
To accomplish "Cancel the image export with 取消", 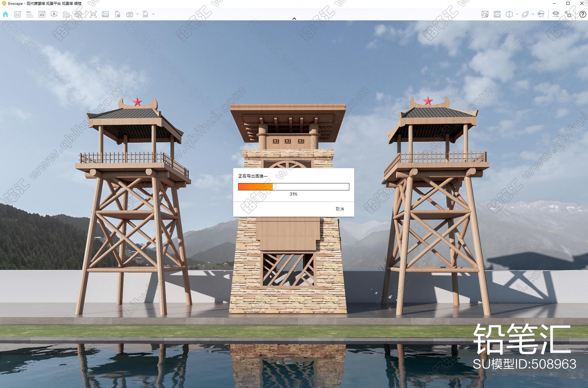I will pyautogui.click(x=340, y=209).
